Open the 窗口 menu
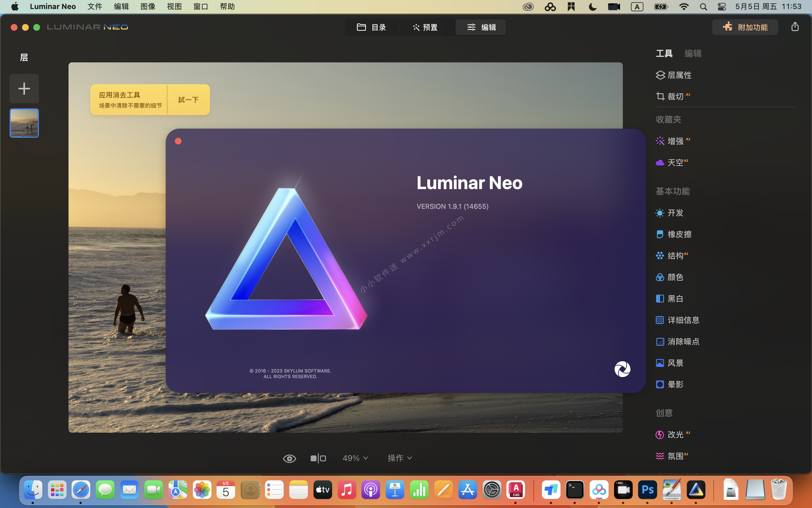Screen dimensions: 812x508 tap(201, 7)
